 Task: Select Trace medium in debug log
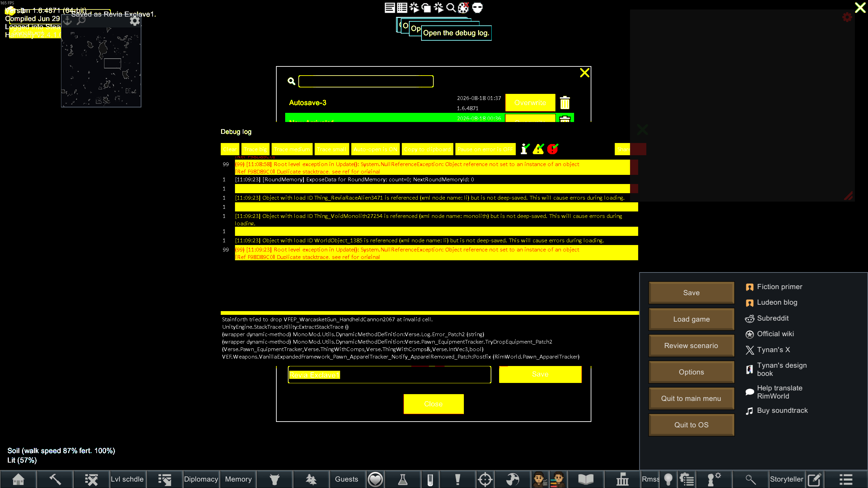click(x=292, y=149)
